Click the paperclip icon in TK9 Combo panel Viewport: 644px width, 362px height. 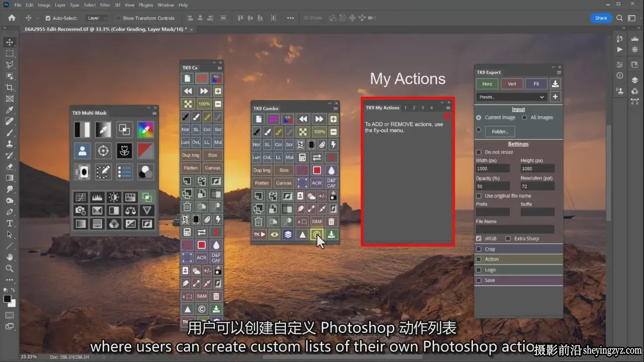coord(321,145)
